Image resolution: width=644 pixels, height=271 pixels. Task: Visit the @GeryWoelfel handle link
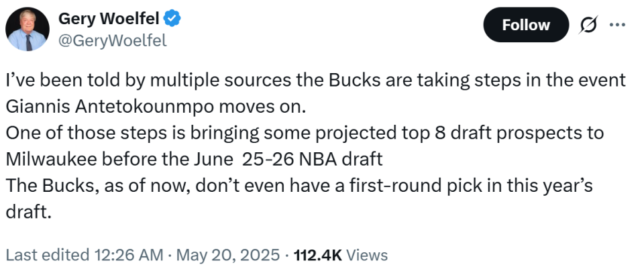[113, 40]
